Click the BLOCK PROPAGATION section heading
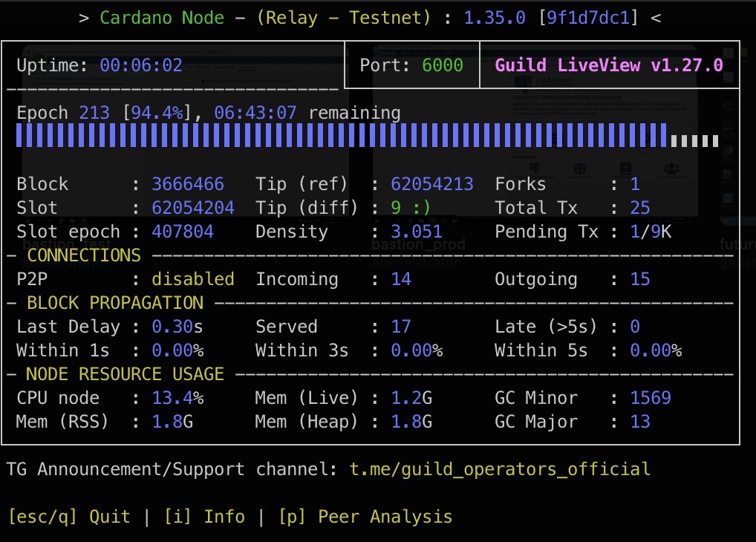Image resolution: width=756 pixels, height=542 pixels. pyautogui.click(x=115, y=303)
